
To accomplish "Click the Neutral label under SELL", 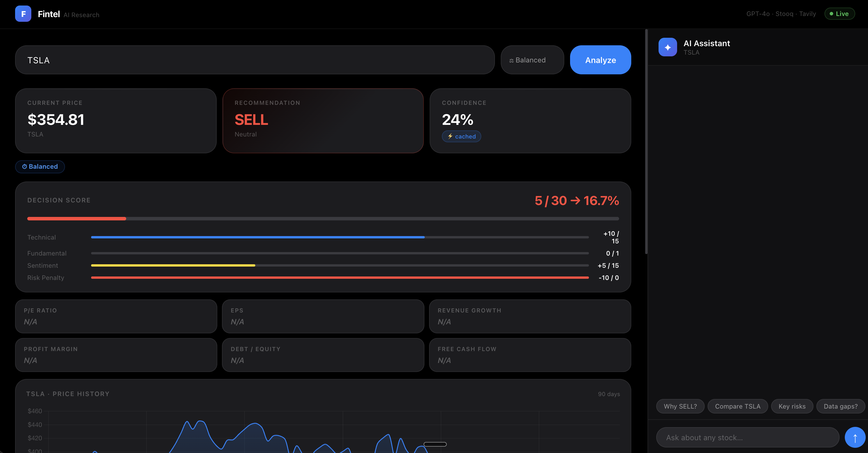I will (x=246, y=134).
